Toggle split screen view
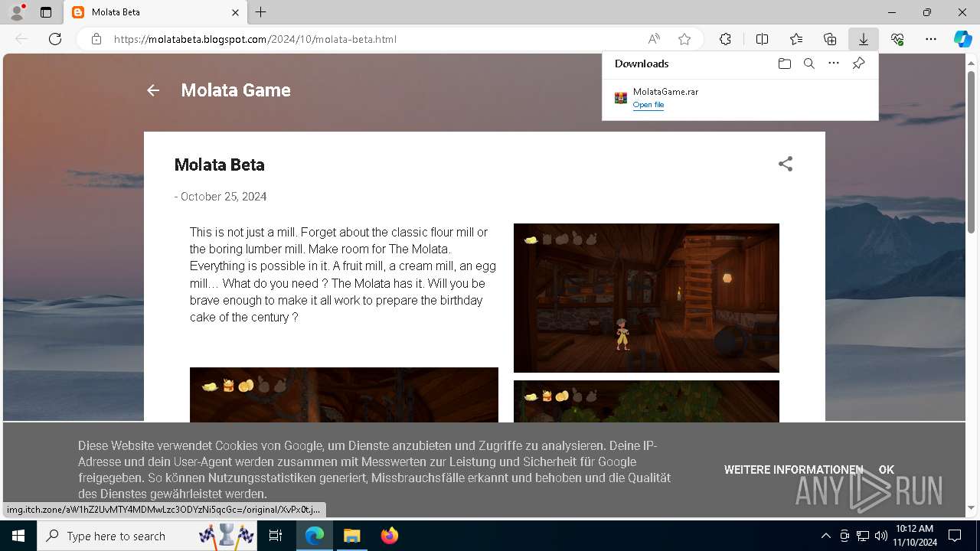This screenshot has height=551, width=980. pos(762,39)
